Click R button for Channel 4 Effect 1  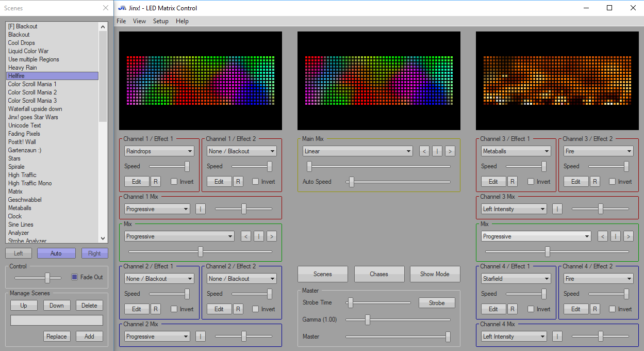513,309
